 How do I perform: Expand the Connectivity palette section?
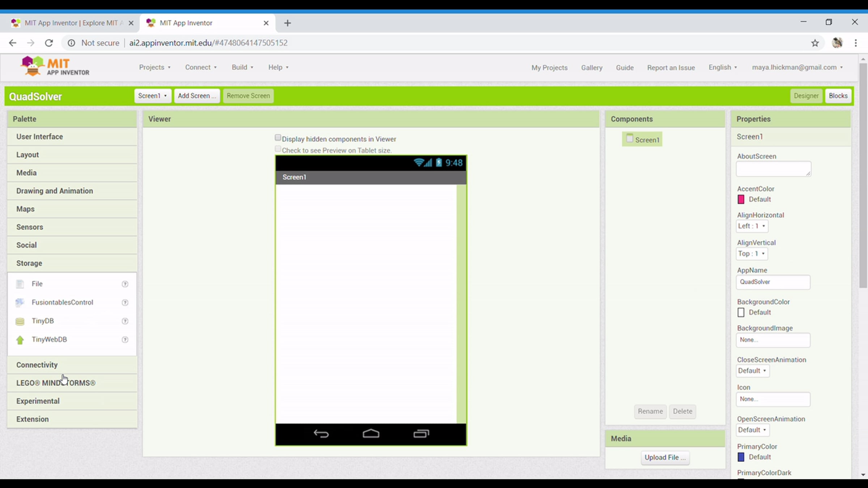click(72, 365)
